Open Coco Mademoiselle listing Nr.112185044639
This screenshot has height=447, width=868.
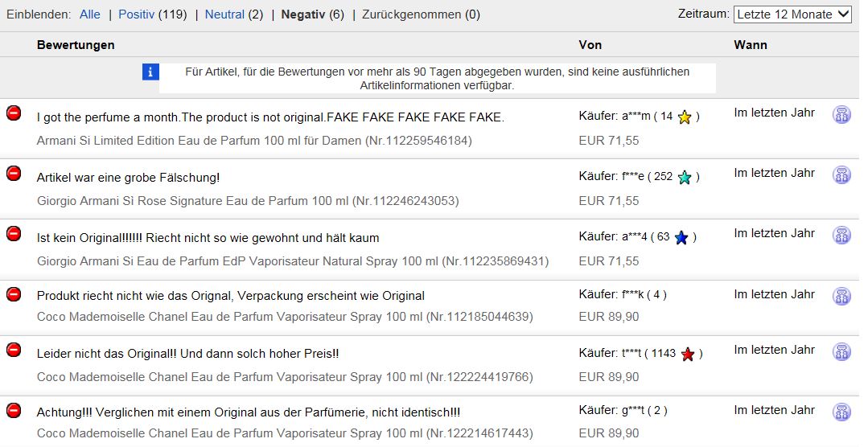pyautogui.click(x=285, y=317)
